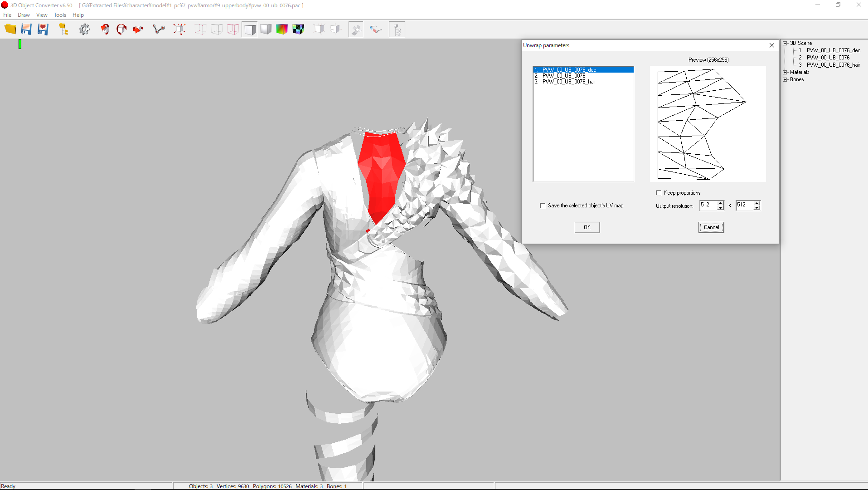Viewport: 868px width, 490px height.
Task: Increase output resolution width with up arrow
Action: (x=720, y=203)
